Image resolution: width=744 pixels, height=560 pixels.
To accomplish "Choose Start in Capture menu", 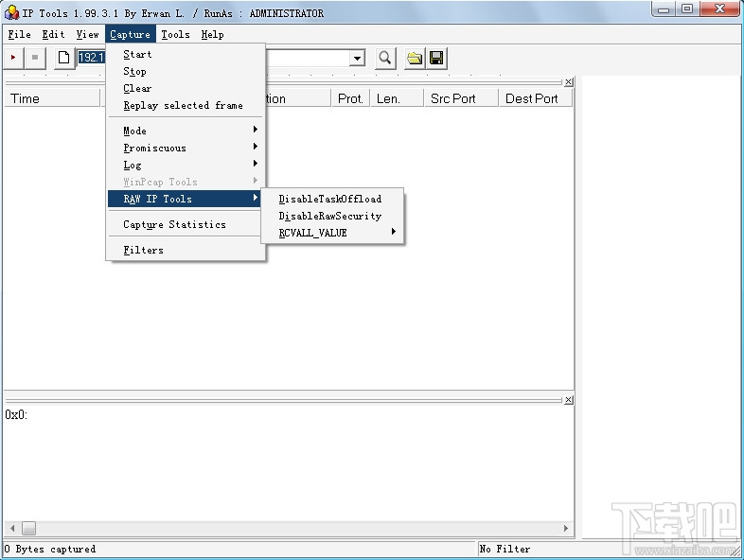I will (185, 55).
